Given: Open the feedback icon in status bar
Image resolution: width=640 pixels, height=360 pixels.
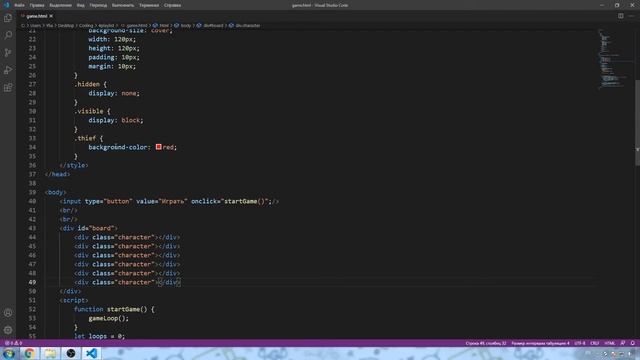Looking at the screenshot, I should pos(622,343).
